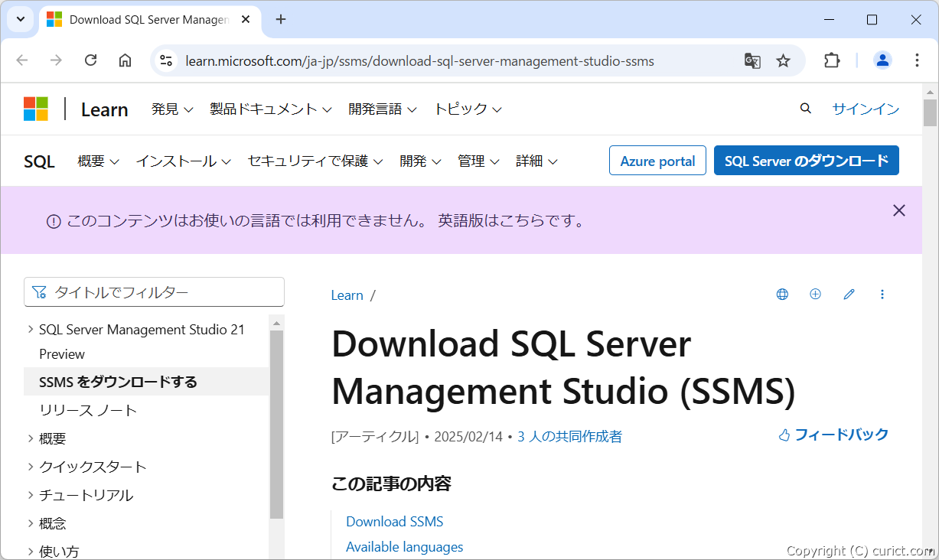Open the 3 人の共同作成者 contributors link
The image size is (939, 560).
(x=570, y=437)
